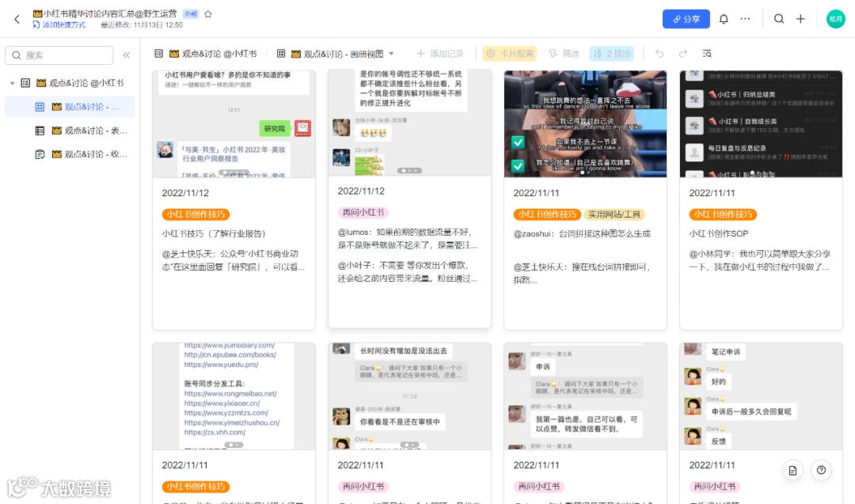Click the 外部 external tag

(x=190, y=14)
